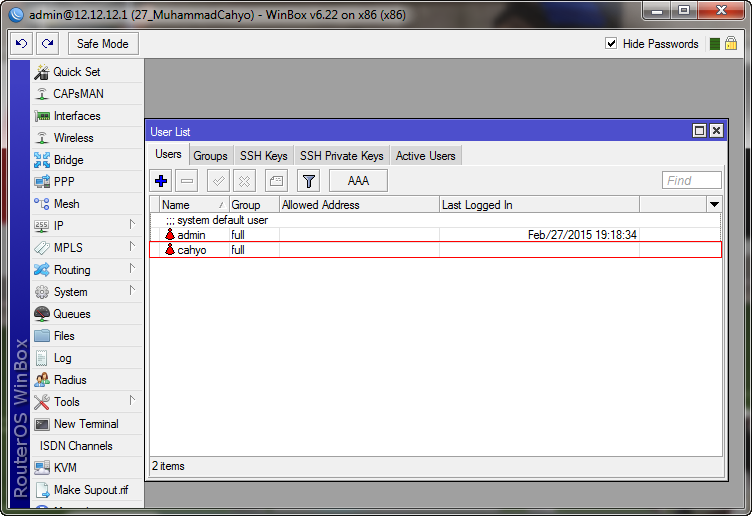Expand the Tools submenu arrow
752x516 pixels.
[132, 400]
